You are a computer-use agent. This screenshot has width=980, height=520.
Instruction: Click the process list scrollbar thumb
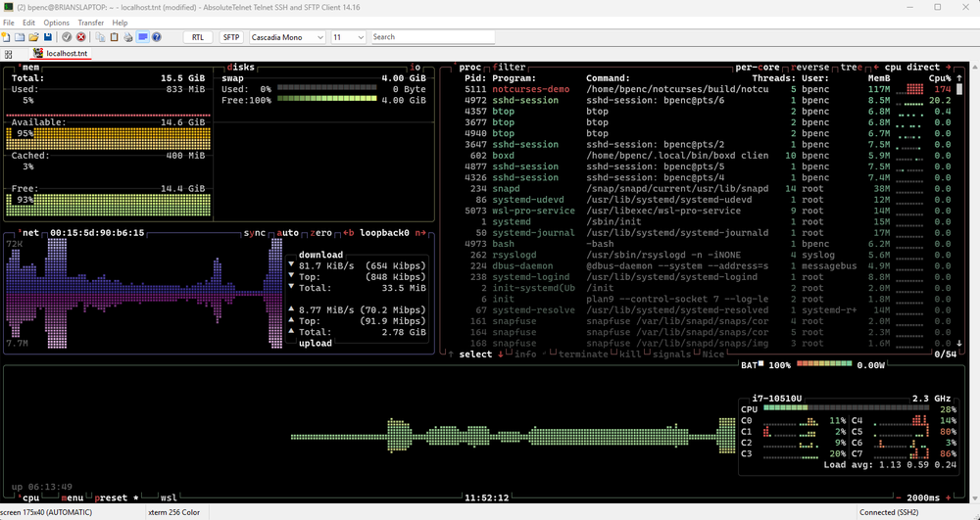959,89
